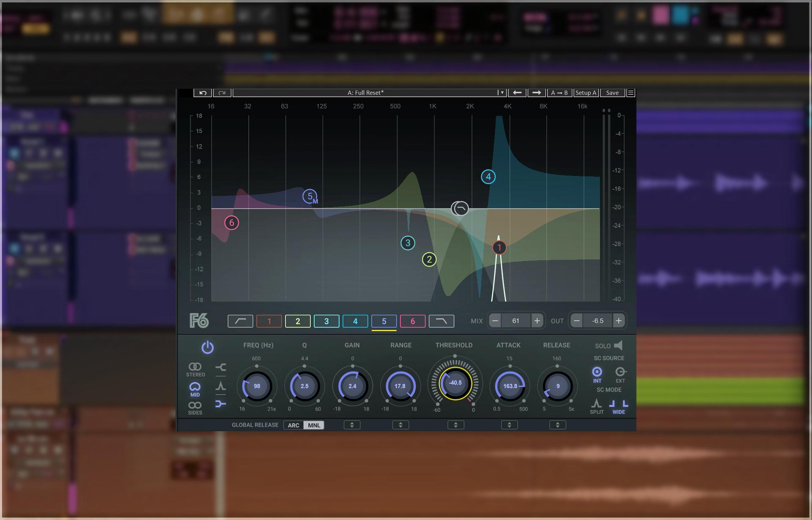Set global release to ARC

(294, 425)
